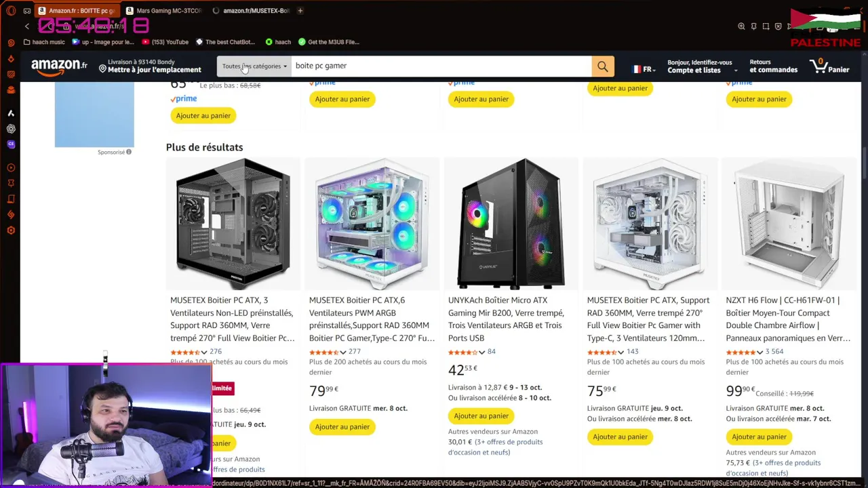Screen dimensions: 868x488
Task: Click the Sponsorisé info icon
Action: [129, 152]
